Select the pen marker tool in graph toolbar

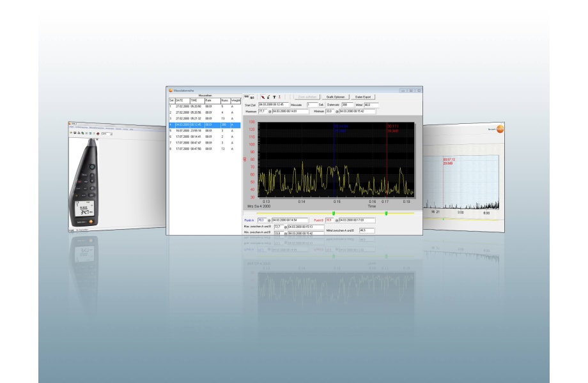pyautogui.click(x=268, y=96)
